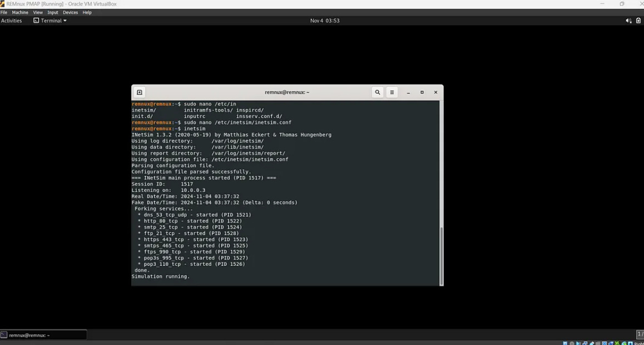
Task: Click the 'Using log directory' line
Action: (197, 141)
